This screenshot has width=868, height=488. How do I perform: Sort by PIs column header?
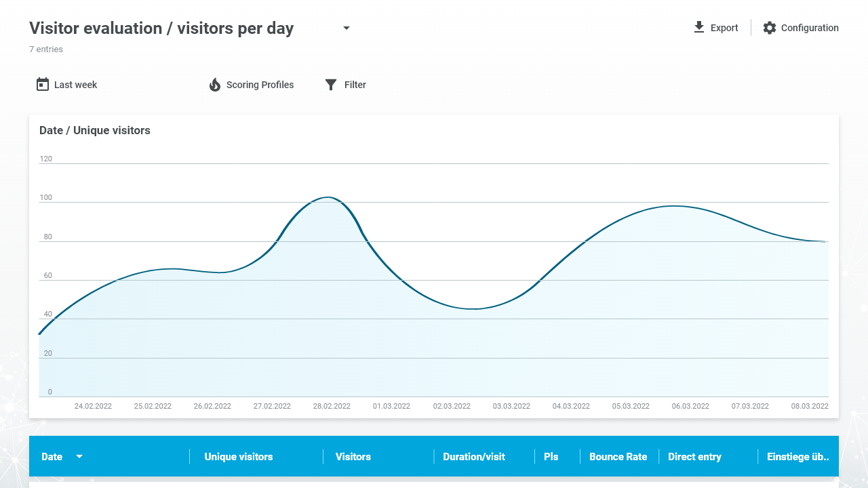(551, 457)
